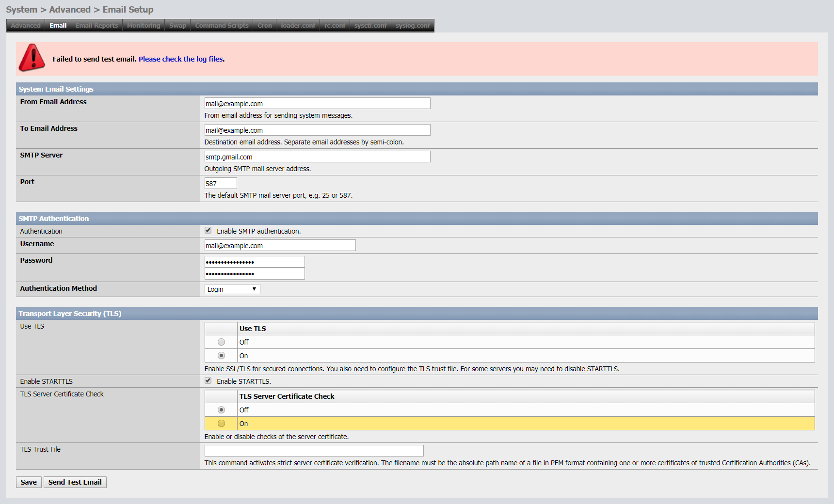Viewport: 834px width, 504px height.
Task: Click the TLS Trust File text box
Action: 314,451
